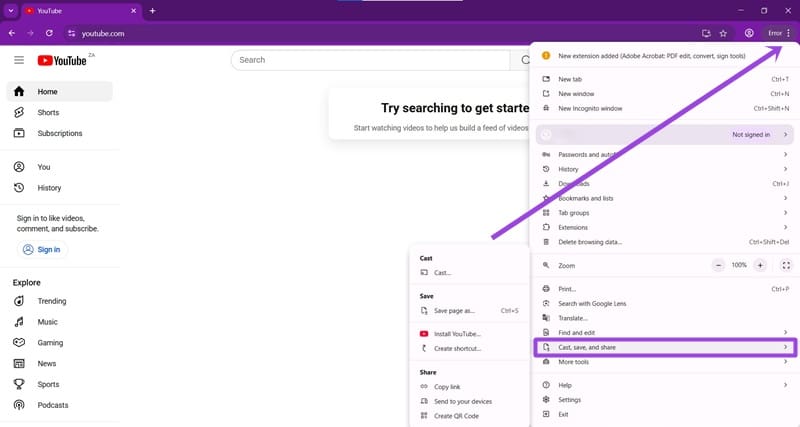Select Search with Google Lens
Viewport: 800px width, 427px height.
[x=665, y=304]
